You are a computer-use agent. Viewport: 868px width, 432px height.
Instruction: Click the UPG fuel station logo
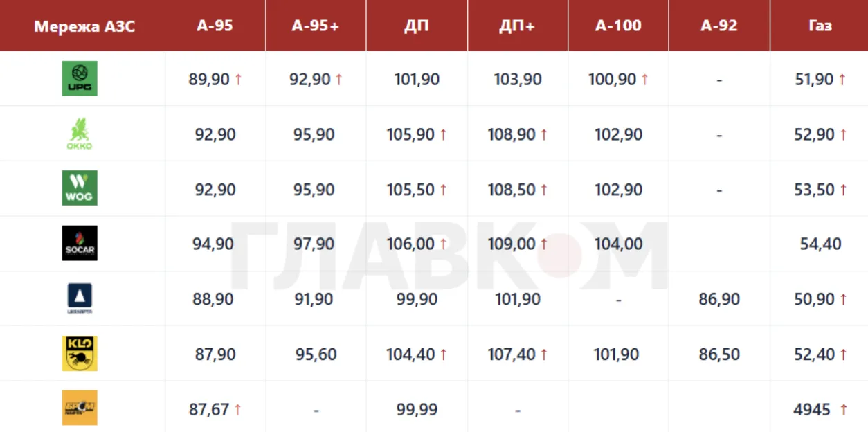80,78
